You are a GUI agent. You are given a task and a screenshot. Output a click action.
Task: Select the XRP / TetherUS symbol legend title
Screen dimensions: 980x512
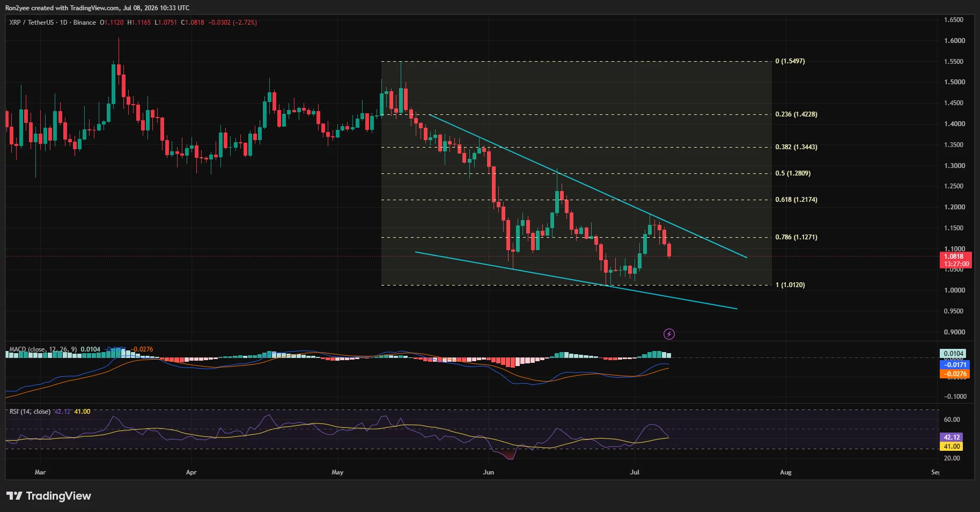click(53, 23)
